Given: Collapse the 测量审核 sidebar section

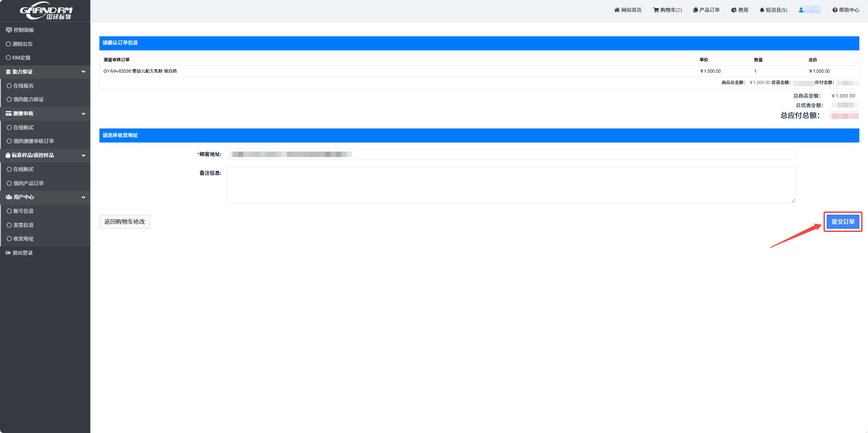Looking at the screenshot, I should coord(84,113).
